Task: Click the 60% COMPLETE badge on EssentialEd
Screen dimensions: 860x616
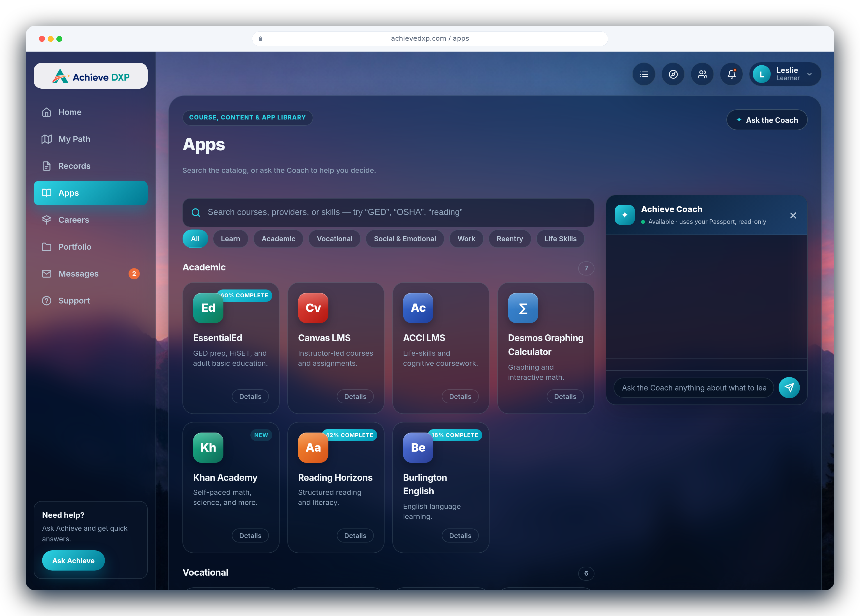Action: pyautogui.click(x=245, y=295)
